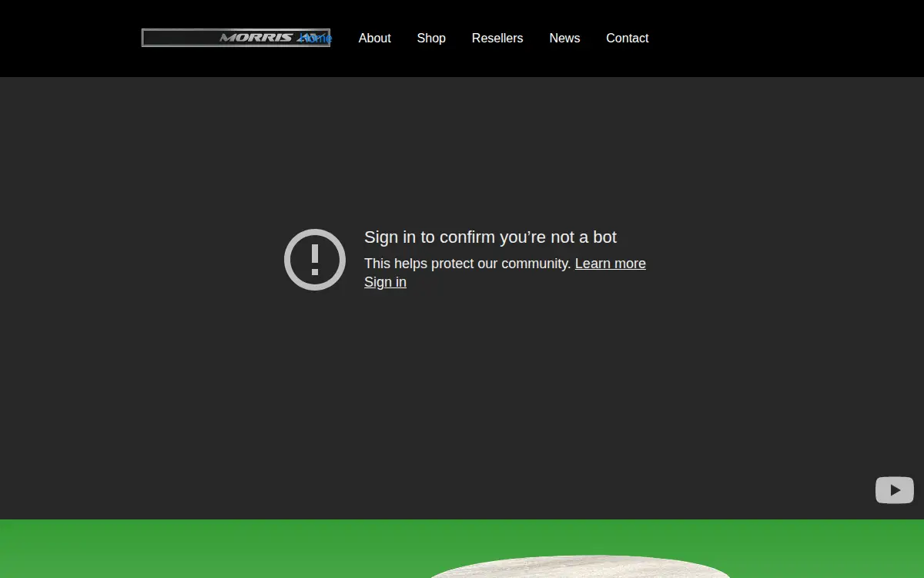
Task: Open the News section
Action: 564,38
